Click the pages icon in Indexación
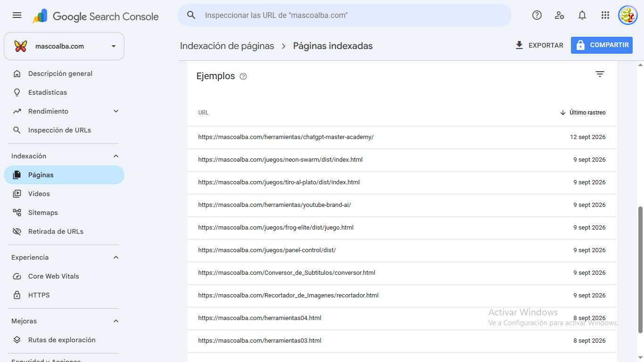Image resolution: width=644 pixels, height=362 pixels. coord(17,175)
